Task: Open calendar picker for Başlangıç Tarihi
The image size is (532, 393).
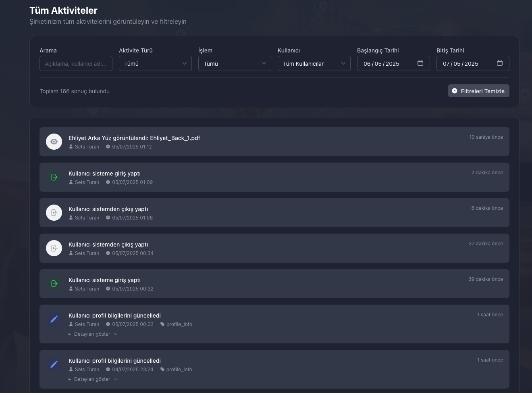Action: (420, 63)
